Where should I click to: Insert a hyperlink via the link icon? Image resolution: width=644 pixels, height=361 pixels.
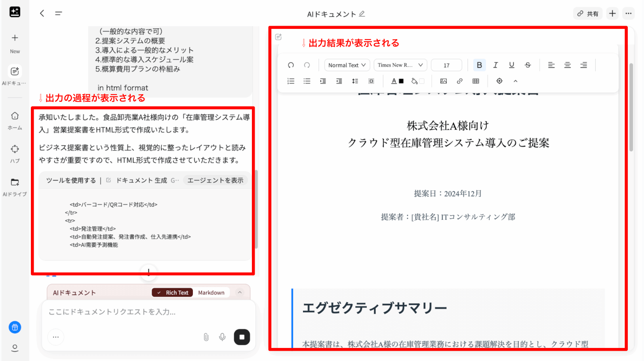point(459,81)
